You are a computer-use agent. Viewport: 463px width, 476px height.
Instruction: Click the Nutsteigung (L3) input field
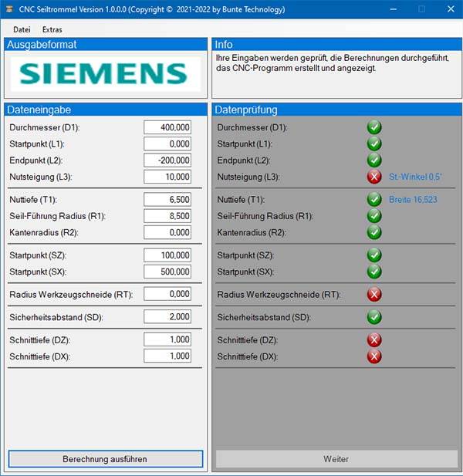pos(167,177)
